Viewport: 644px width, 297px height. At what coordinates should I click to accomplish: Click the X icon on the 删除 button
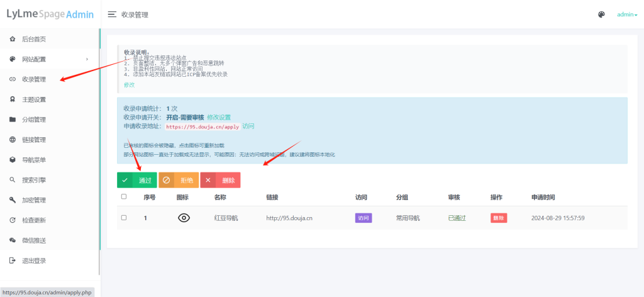[x=208, y=180]
